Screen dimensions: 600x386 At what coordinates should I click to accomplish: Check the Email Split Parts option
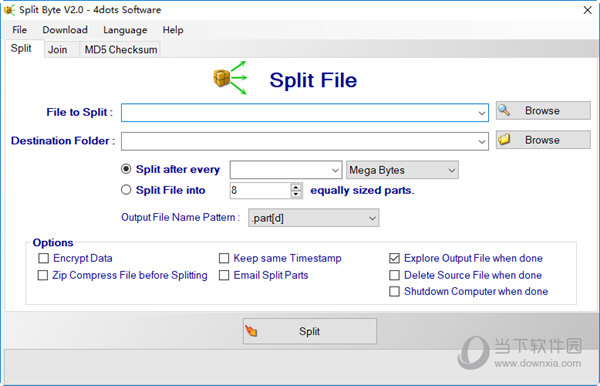click(224, 275)
